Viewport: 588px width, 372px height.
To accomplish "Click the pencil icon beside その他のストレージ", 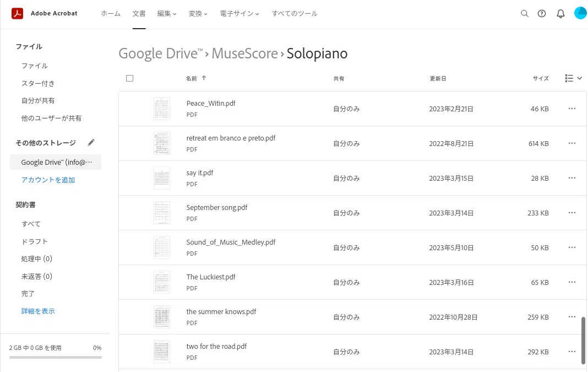I will pyautogui.click(x=91, y=143).
